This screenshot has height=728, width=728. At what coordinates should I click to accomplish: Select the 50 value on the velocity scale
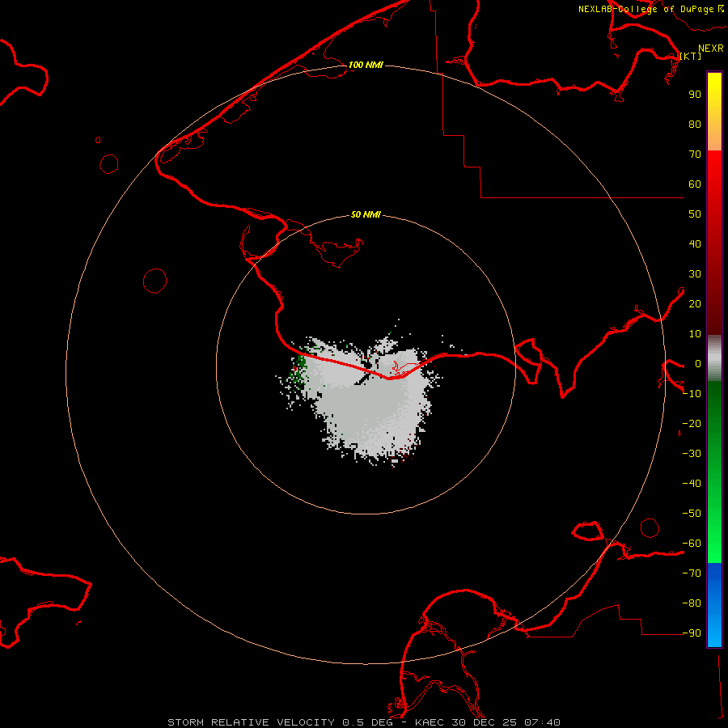(x=695, y=214)
